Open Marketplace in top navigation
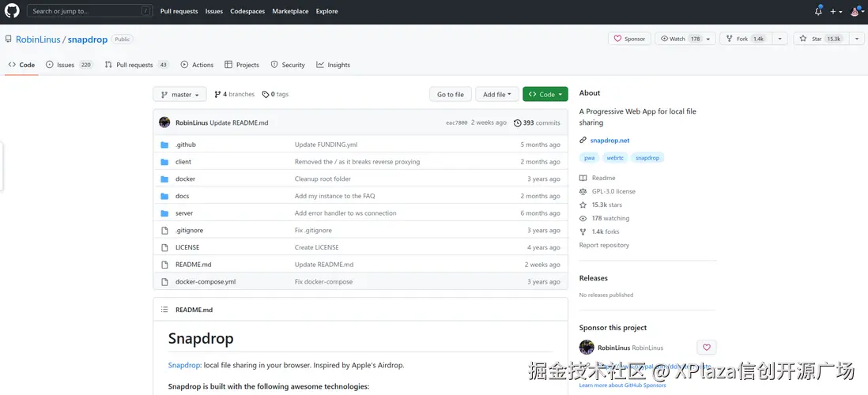Screen dimensions: 868x395 [x=290, y=11]
